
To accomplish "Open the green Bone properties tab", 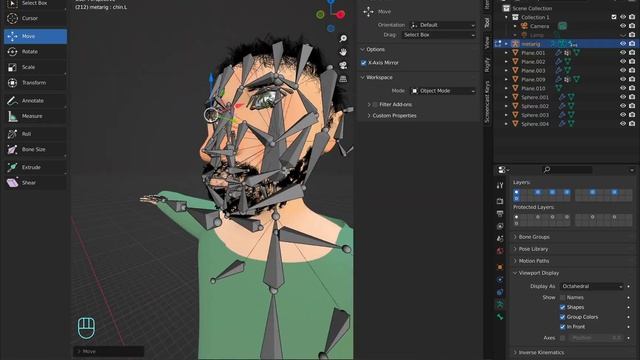I will pyautogui.click(x=500, y=317).
